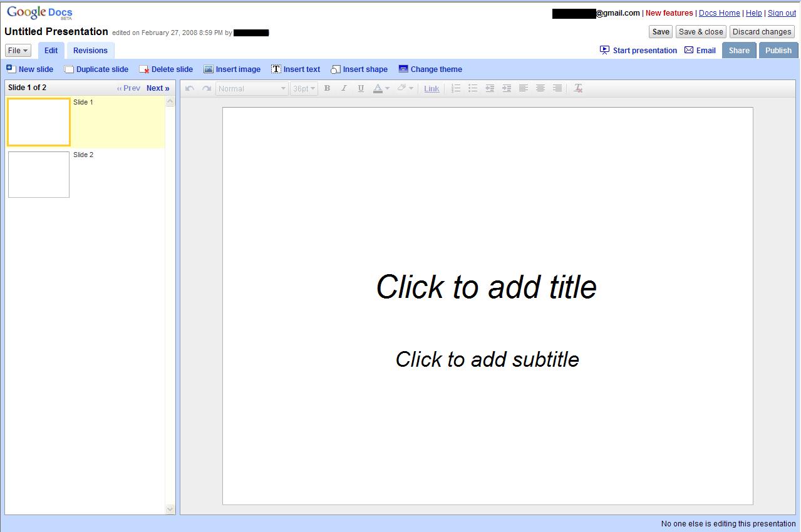Click the Link button in toolbar
The width and height of the screenshot is (801, 532).
(432, 89)
